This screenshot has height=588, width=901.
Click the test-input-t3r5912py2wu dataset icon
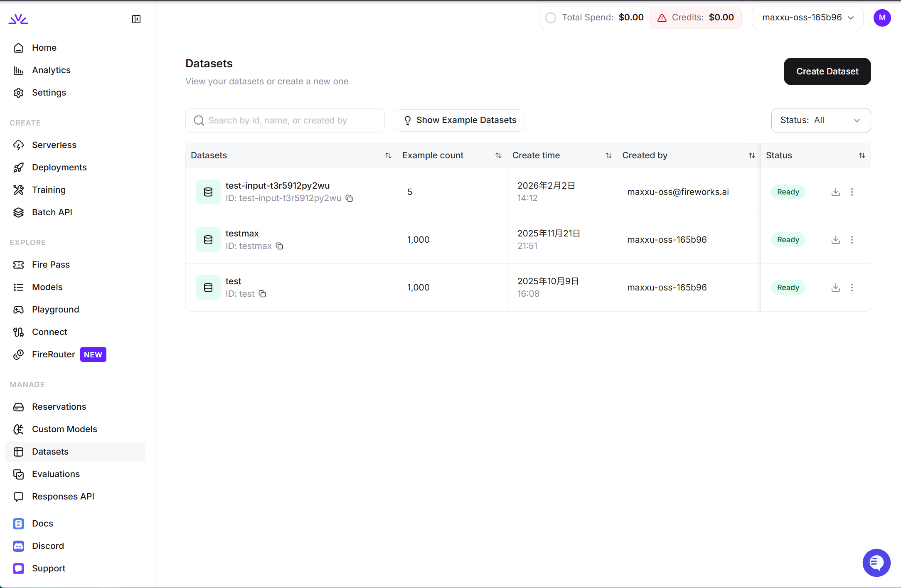click(208, 192)
